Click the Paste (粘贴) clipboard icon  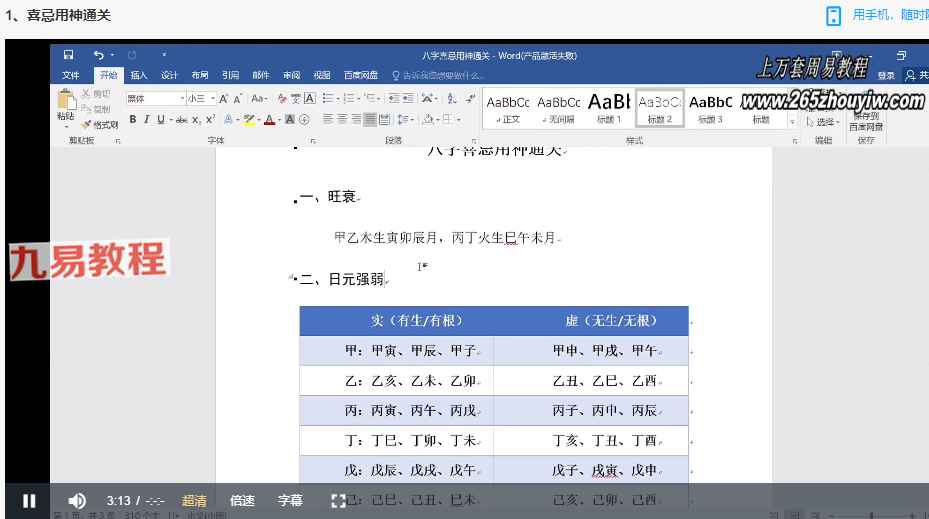click(x=66, y=103)
